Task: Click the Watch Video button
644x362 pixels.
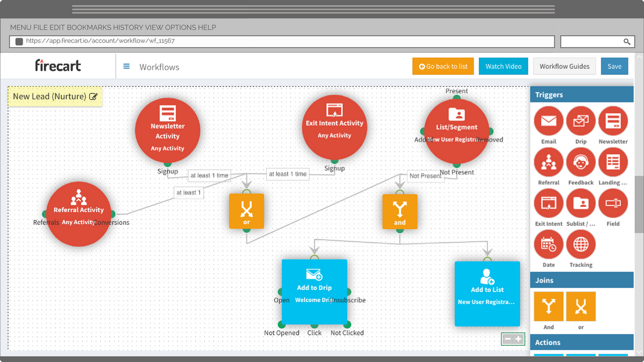Action: click(504, 66)
